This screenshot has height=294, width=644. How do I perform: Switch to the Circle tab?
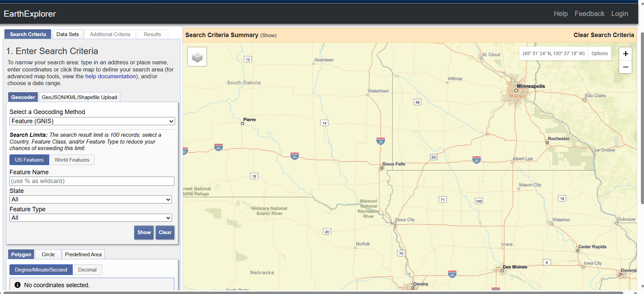(x=48, y=255)
